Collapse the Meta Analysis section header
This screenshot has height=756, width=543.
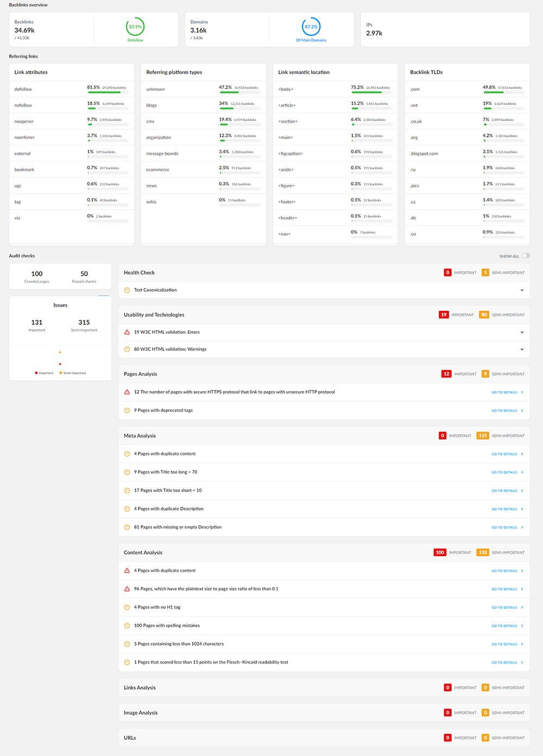(324, 436)
